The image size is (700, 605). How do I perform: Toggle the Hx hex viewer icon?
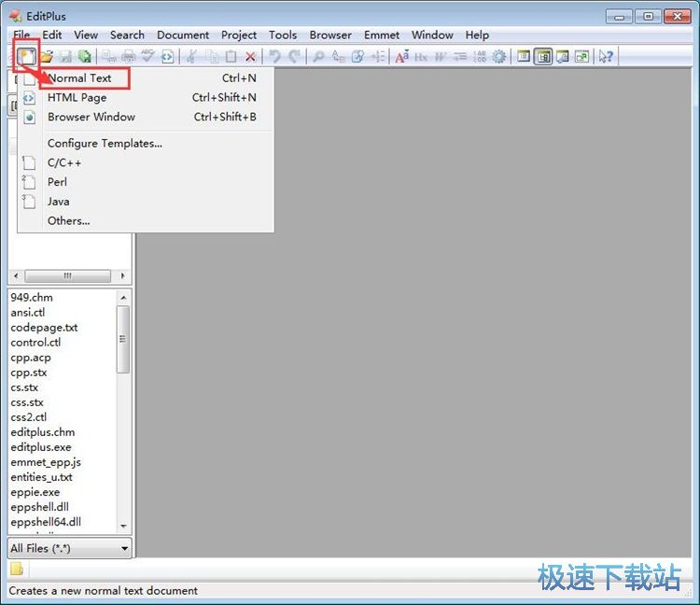(421, 57)
